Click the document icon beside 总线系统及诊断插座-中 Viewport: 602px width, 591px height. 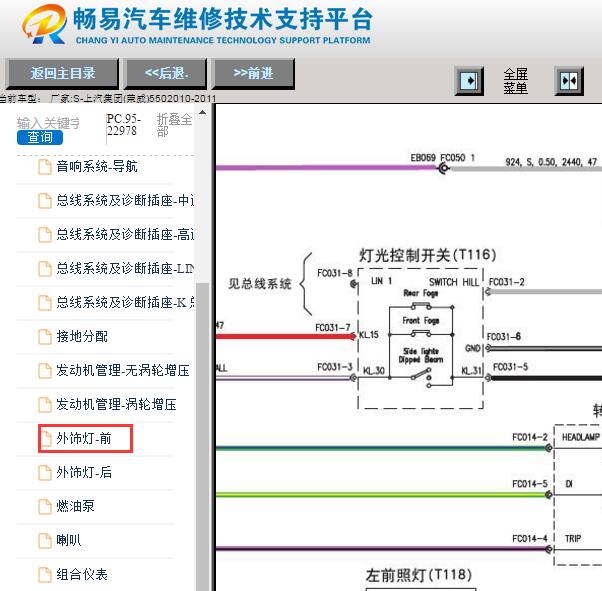point(45,201)
